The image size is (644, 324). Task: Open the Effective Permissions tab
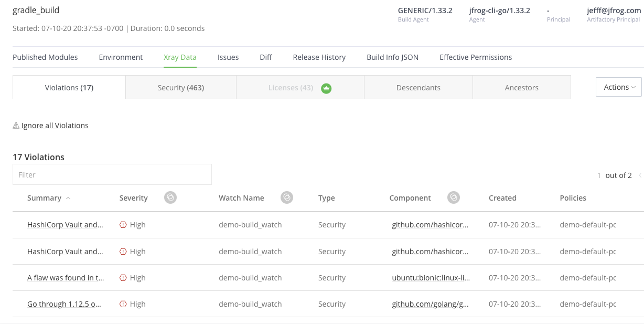[476, 57]
